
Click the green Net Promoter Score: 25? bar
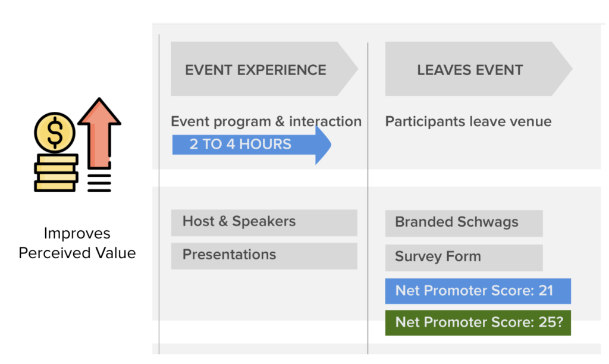[x=478, y=323]
